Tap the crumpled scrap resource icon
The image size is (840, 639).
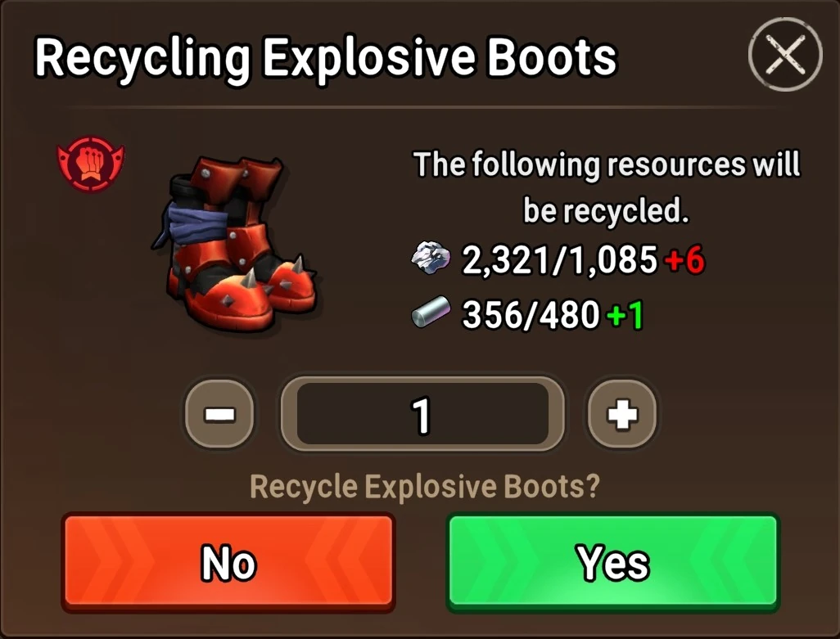click(x=430, y=258)
